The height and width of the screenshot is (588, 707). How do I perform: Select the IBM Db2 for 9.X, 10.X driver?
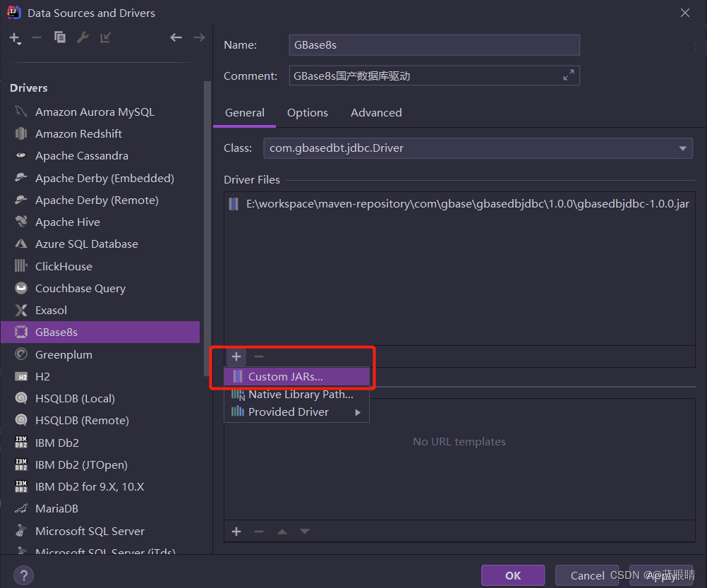coord(100,487)
